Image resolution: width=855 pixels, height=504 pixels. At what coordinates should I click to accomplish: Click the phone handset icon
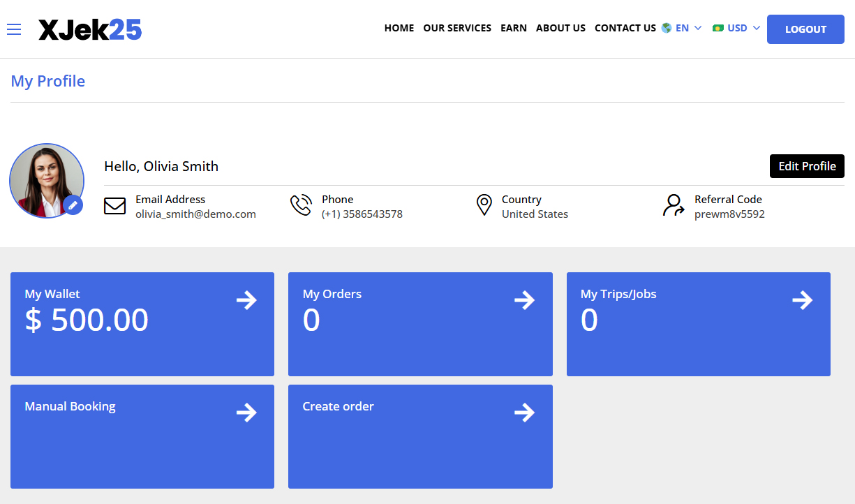301,206
